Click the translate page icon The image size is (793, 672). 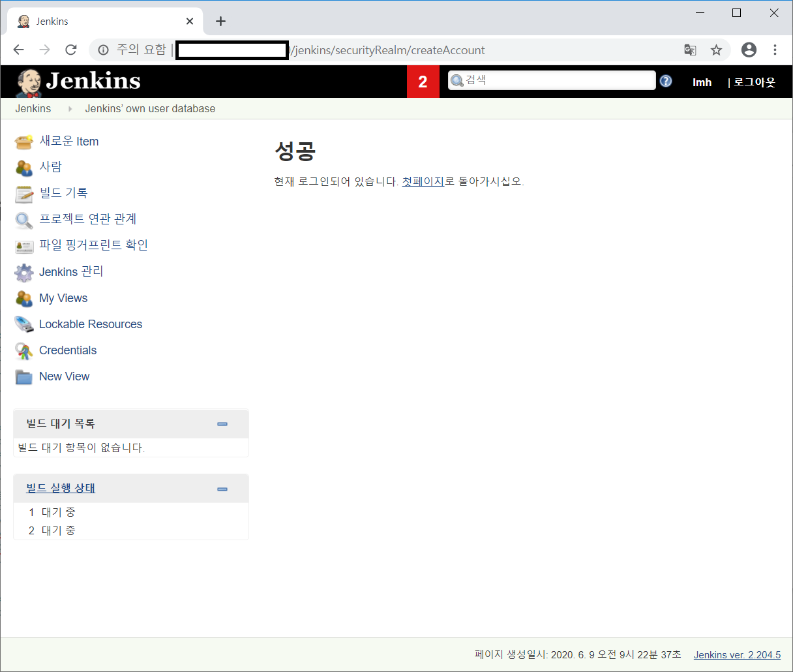click(x=690, y=50)
